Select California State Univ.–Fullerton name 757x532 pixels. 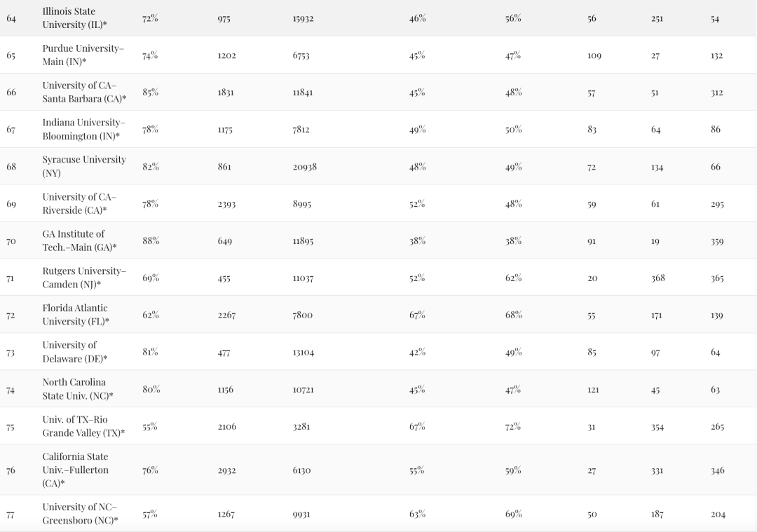pyautogui.click(x=75, y=470)
